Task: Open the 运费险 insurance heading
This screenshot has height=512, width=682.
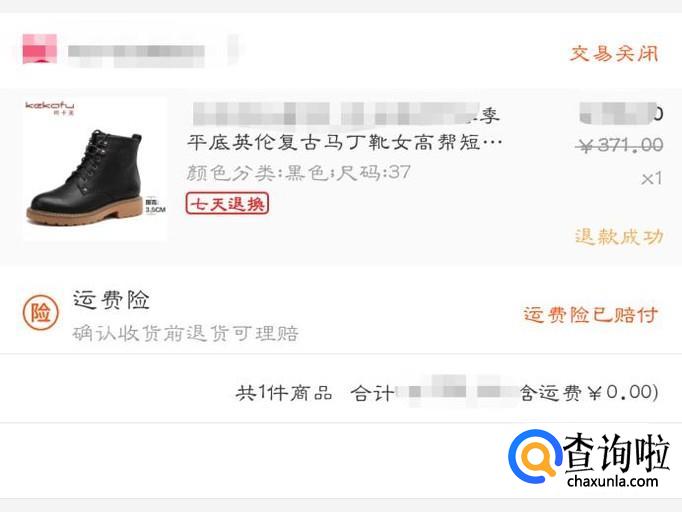Action: click(x=111, y=300)
